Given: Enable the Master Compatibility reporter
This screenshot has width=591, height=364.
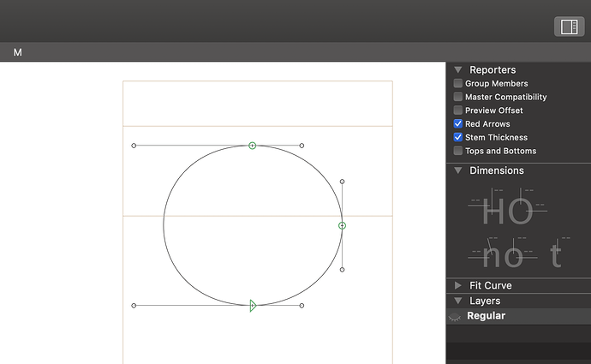Looking at the screenshot, I should coord(458,97).
